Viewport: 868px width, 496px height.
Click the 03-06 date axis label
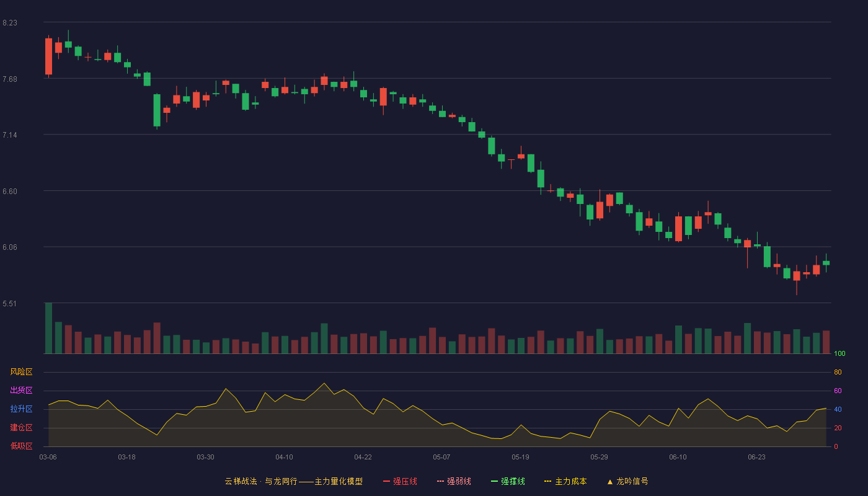48,457
